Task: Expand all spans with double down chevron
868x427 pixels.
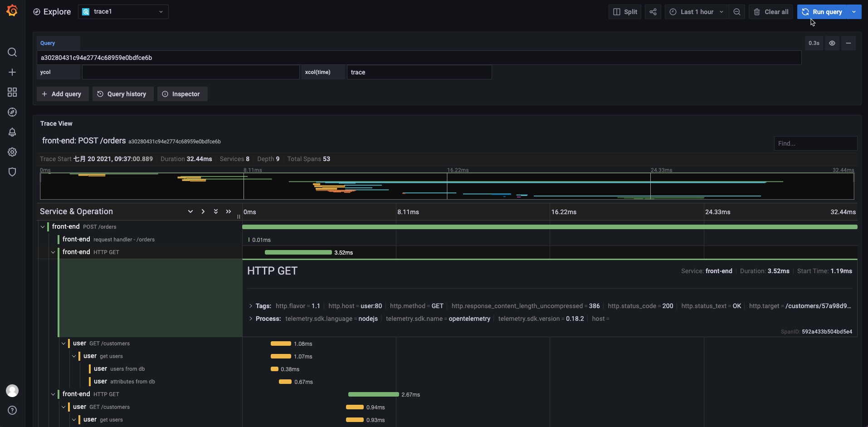Action: click(216, 211)
